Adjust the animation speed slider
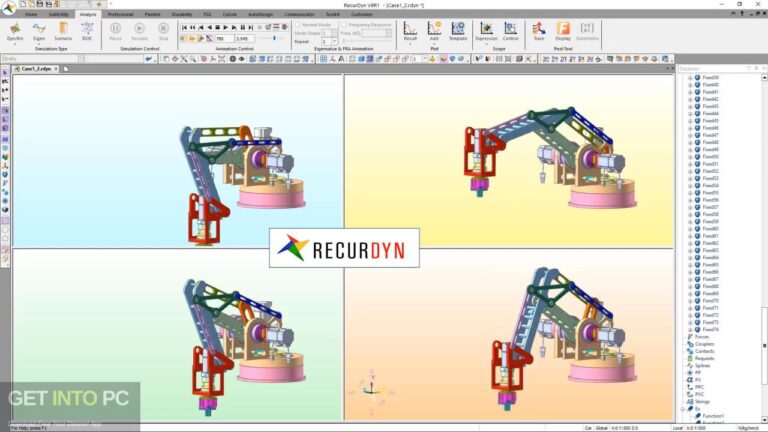This screenshot has width=768, height=432. tap(274, 38)
